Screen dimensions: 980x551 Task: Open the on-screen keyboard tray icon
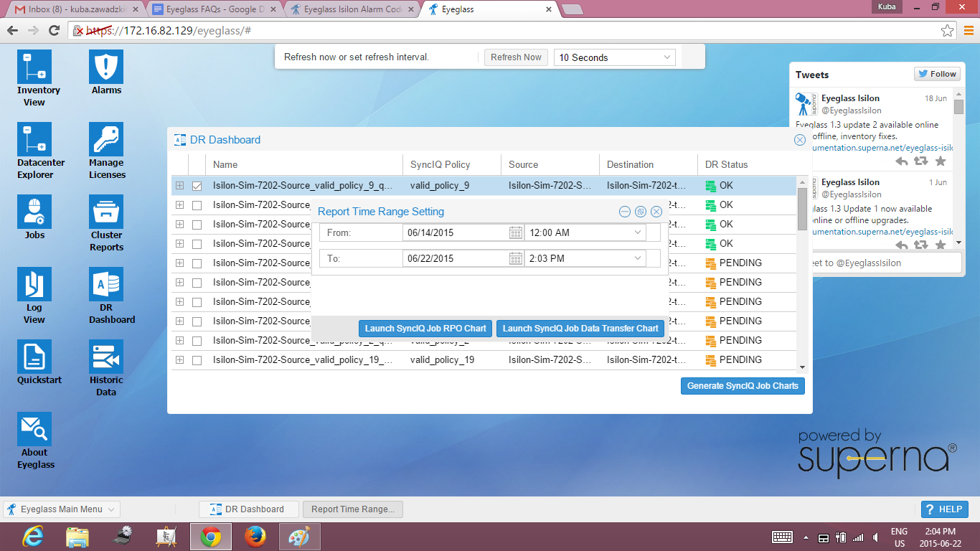click(782, 537)
